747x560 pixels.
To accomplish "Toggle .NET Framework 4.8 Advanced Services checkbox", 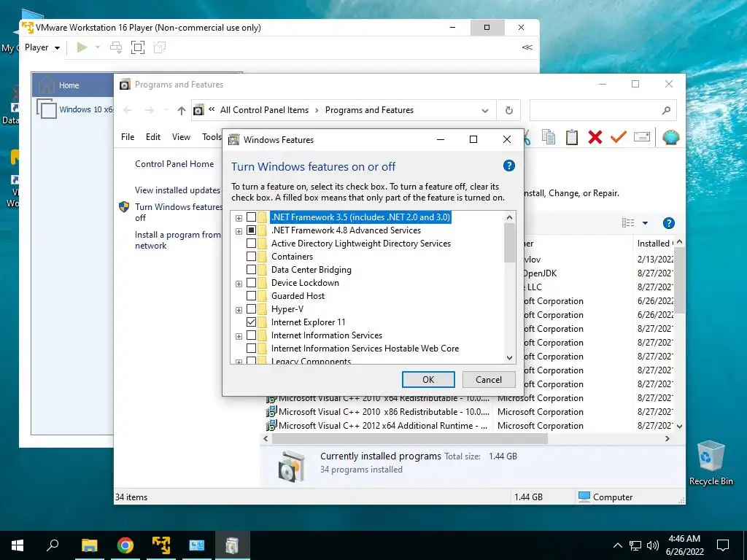I will click(251, 230).
